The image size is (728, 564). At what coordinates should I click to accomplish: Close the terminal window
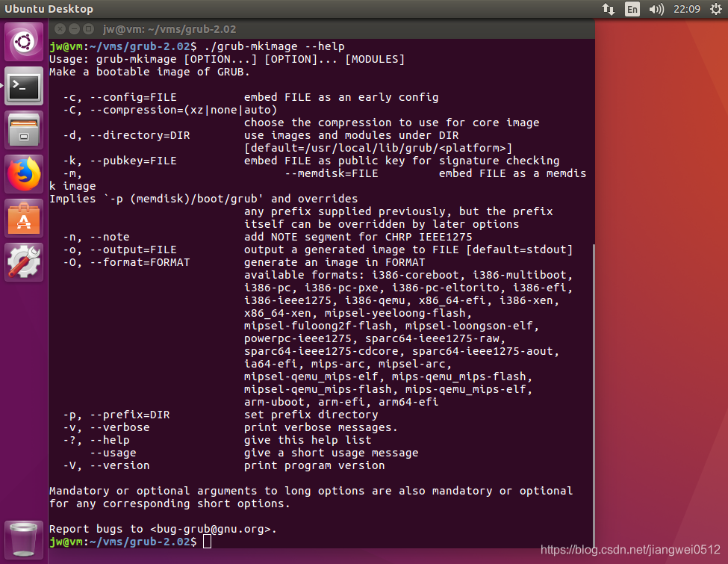(x=60, y=29)
